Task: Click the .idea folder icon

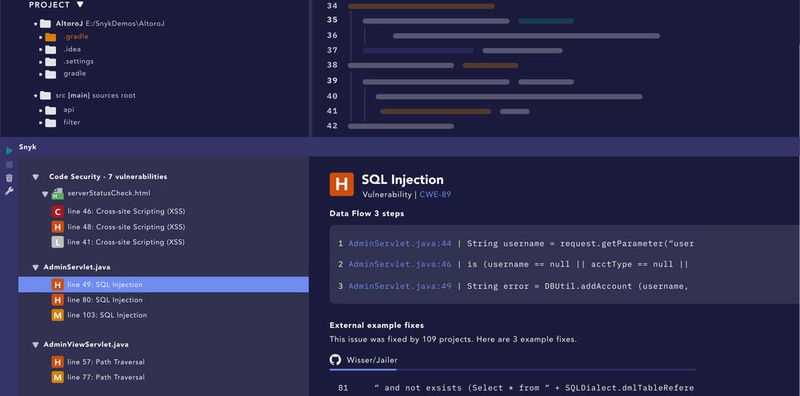Action: click(x=51, y=50)
